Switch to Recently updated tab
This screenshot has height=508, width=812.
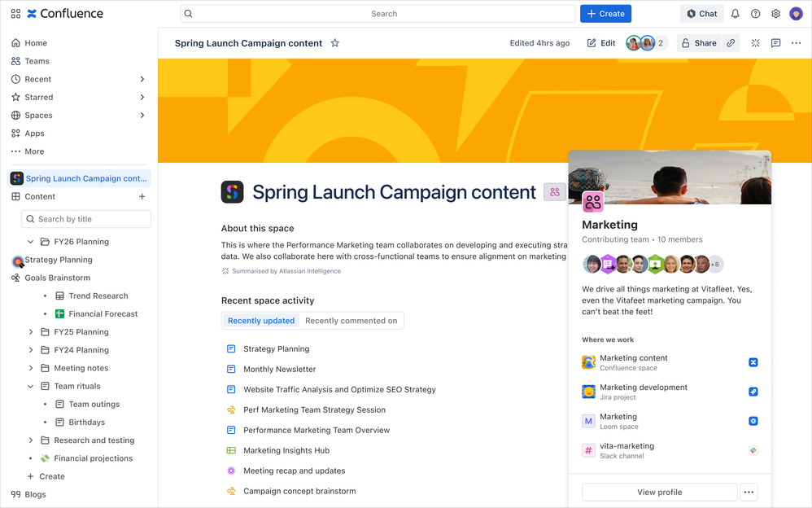point(261,321)
